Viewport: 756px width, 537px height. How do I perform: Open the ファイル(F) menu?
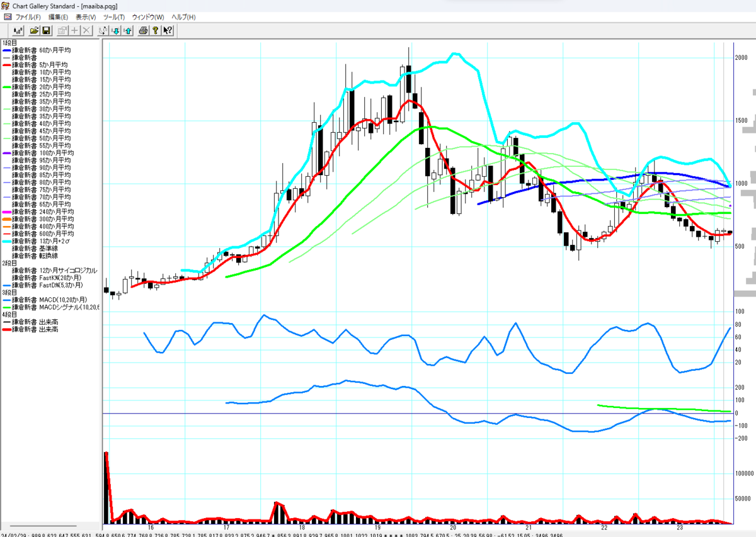click(28, 17)
